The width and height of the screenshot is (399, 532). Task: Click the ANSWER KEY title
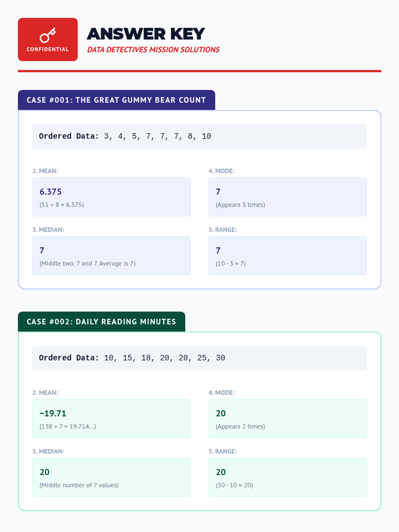pos(146,34)
